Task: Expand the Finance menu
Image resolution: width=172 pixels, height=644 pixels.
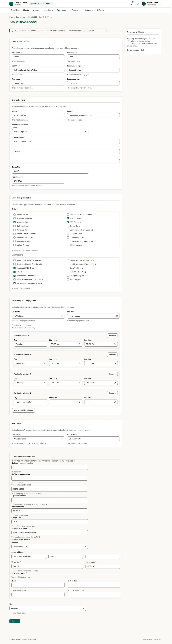Action: [76, 10]
